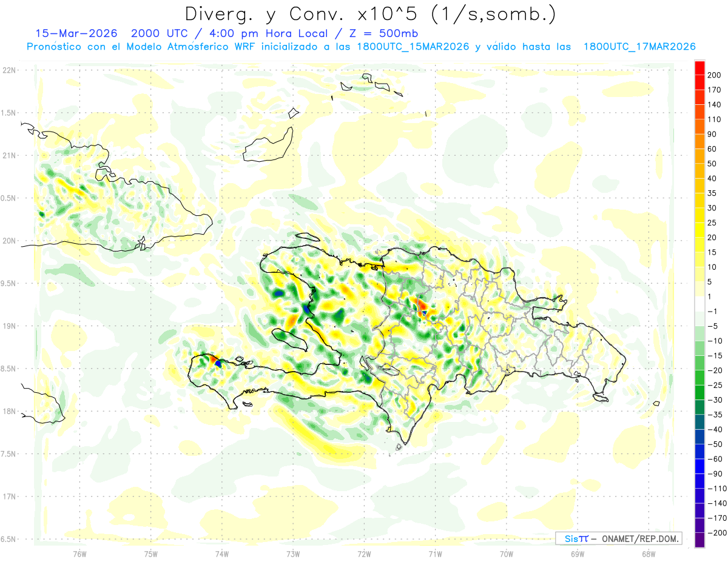Click the '70W' longitude label
Viewport: 728px width, 562px height.
coord(506,554)
